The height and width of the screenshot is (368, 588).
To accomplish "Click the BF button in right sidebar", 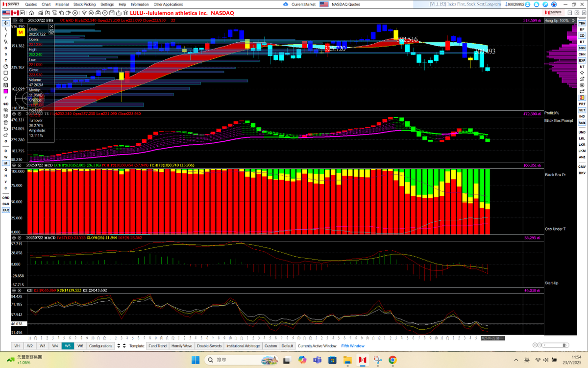I will click(582, 29).
